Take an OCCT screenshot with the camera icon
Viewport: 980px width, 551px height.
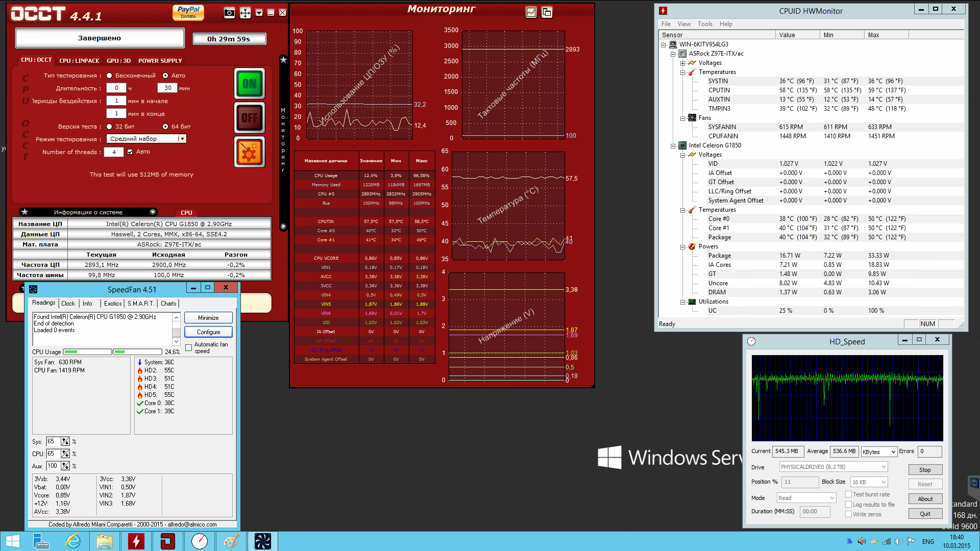[230, 13]
